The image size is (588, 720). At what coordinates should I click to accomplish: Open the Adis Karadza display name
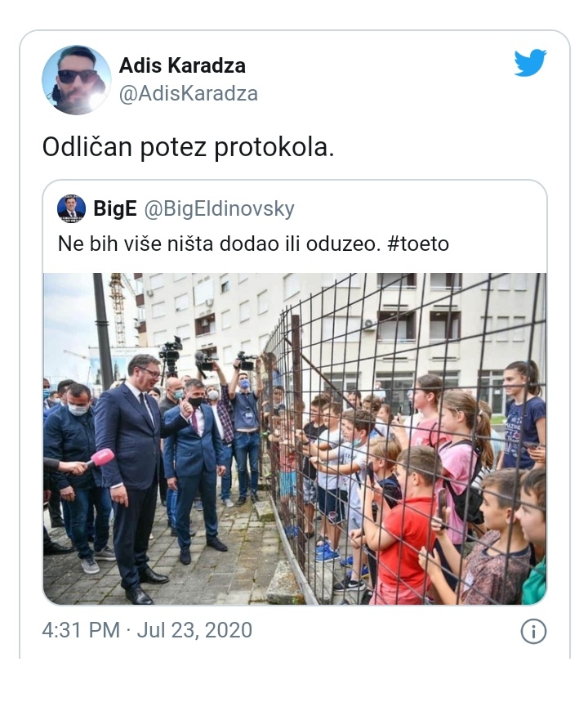pos(182,65)
